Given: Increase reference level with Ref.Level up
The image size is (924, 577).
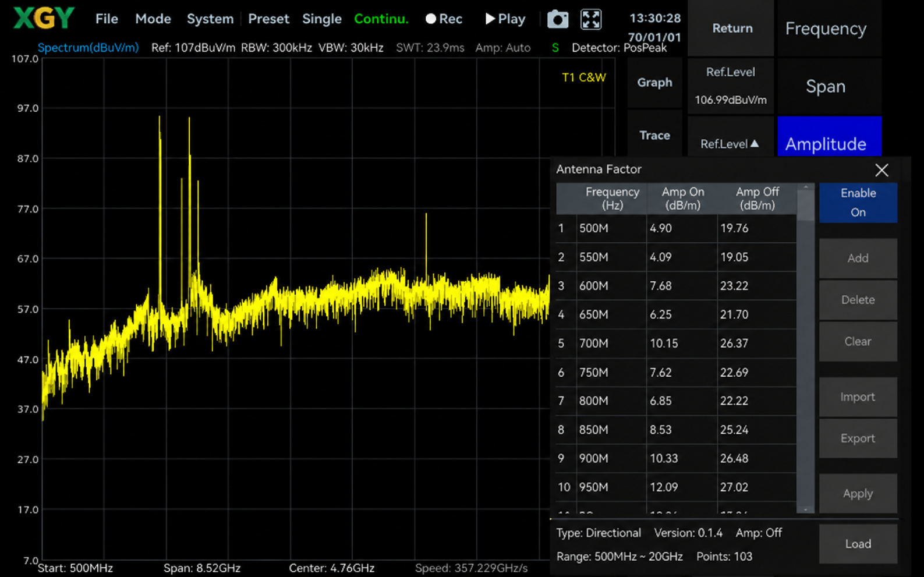Looking at the screenshot, I should pos(731,137).
